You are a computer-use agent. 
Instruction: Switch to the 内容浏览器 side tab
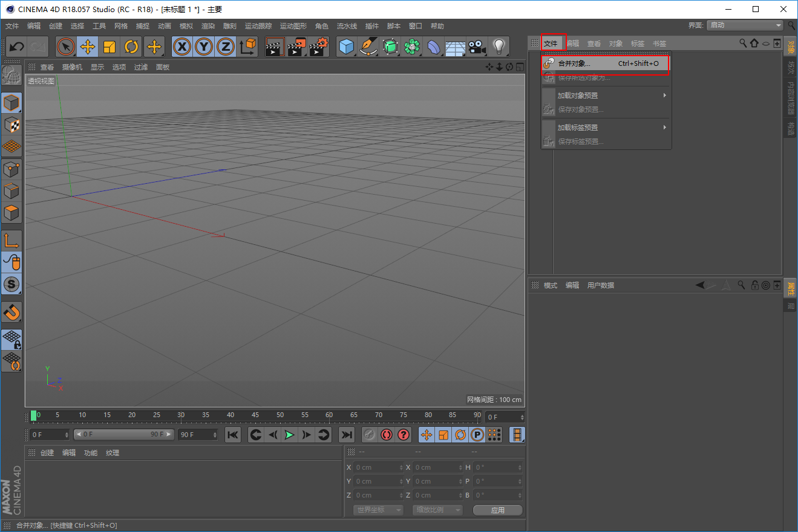[791, 98]
